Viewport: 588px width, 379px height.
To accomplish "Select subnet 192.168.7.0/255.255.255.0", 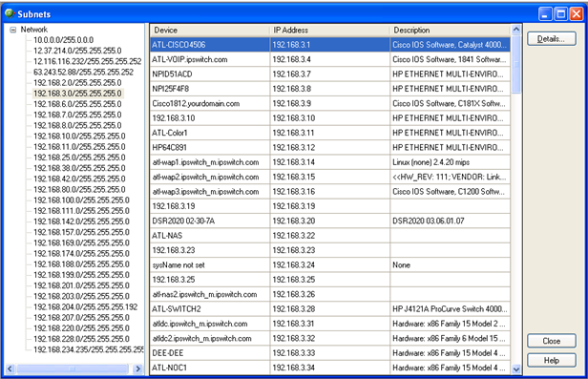I will (77, 115).
